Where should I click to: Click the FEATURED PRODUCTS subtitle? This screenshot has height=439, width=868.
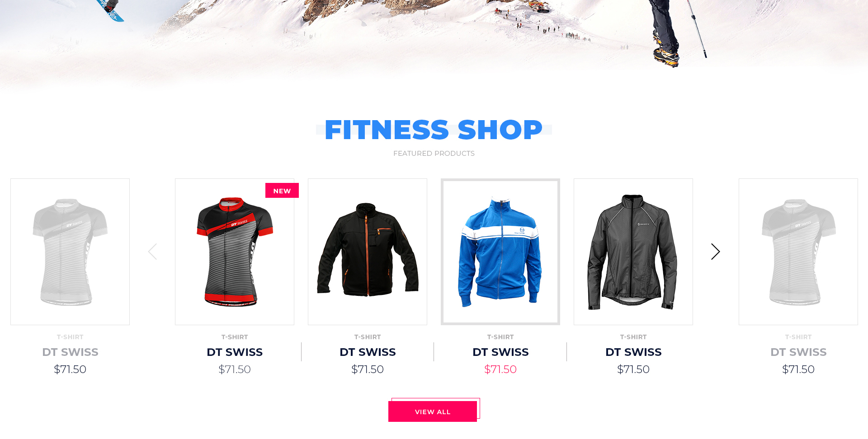click(434, 154)
